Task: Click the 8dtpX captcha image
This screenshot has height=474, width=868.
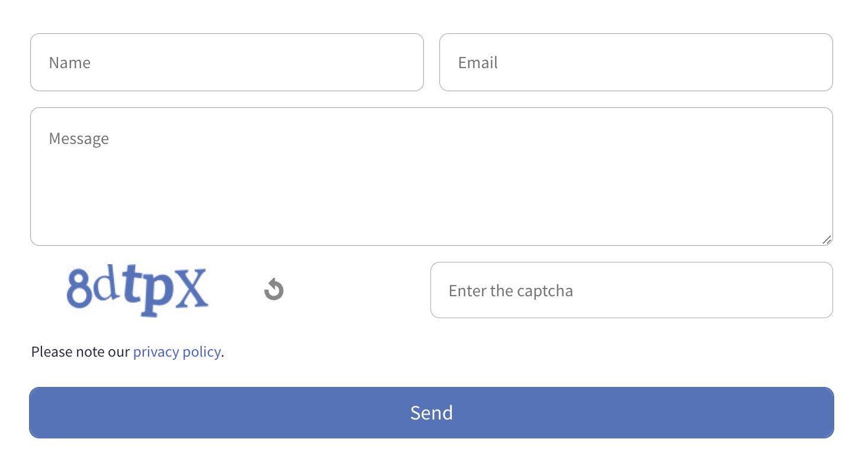Action: pyautogui.click(x=137, y=290)
